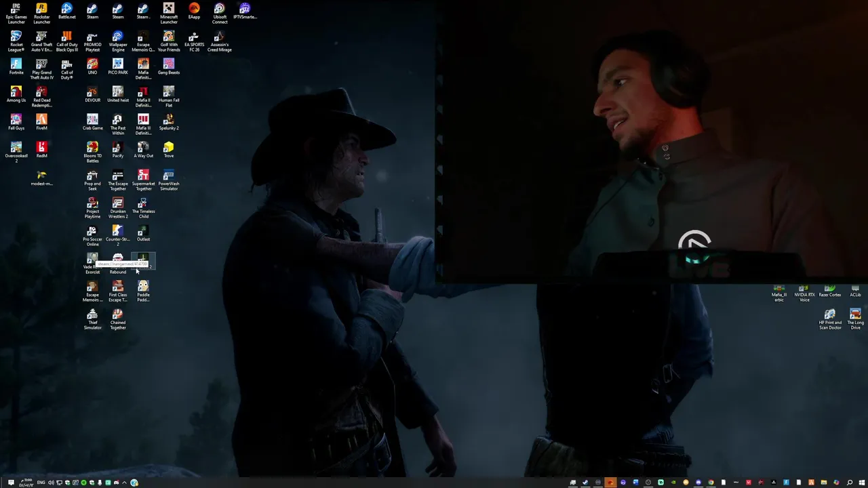Viewport: 868px width, 488px height.
Task: Select the PICO PARK icon
Action: pos(118,67)
